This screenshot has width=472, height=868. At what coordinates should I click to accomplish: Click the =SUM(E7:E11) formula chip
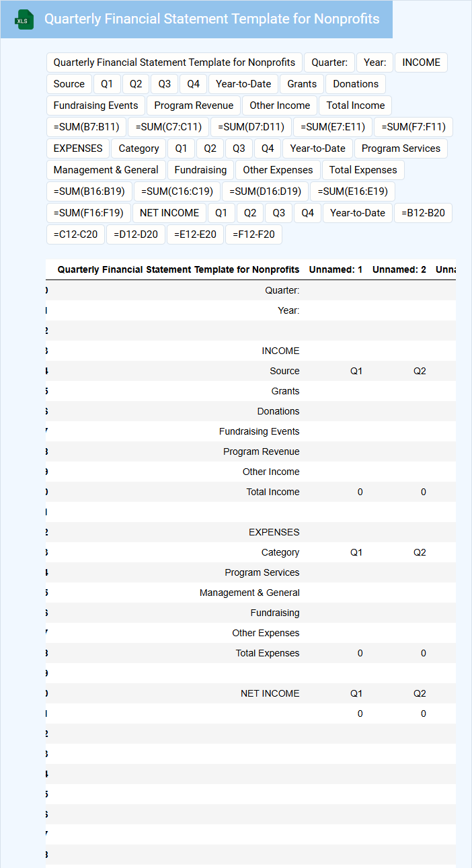333,127
